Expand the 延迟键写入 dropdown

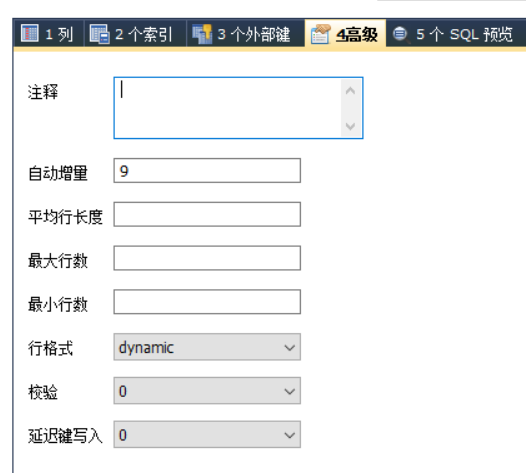[207, 434]
